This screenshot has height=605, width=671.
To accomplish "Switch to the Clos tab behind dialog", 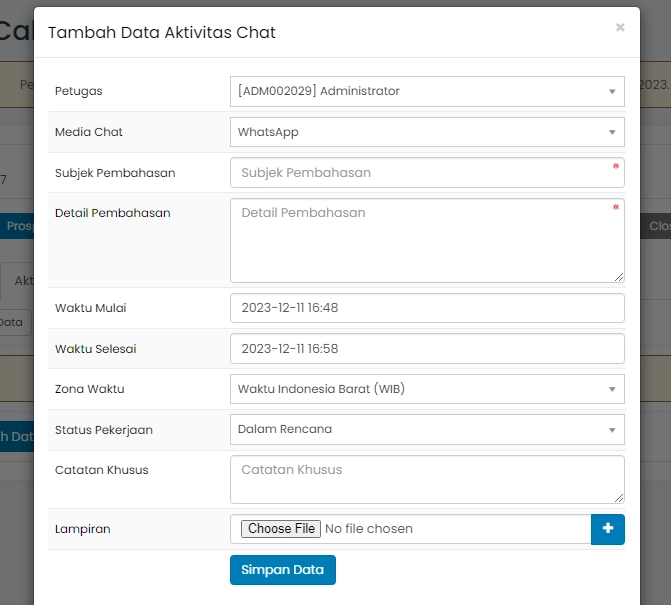I will 658,226.
